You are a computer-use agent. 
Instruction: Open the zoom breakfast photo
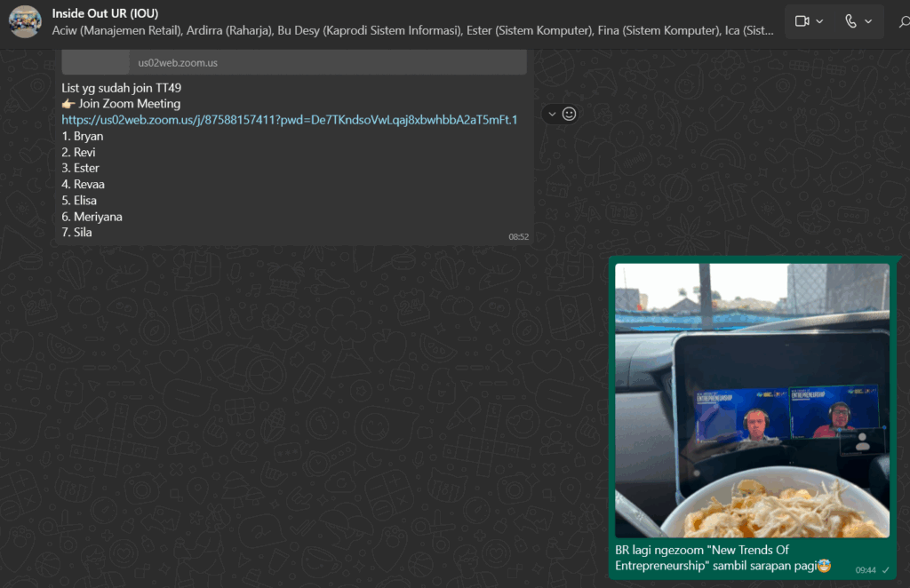pyautogui.click(x=752, y=400)
